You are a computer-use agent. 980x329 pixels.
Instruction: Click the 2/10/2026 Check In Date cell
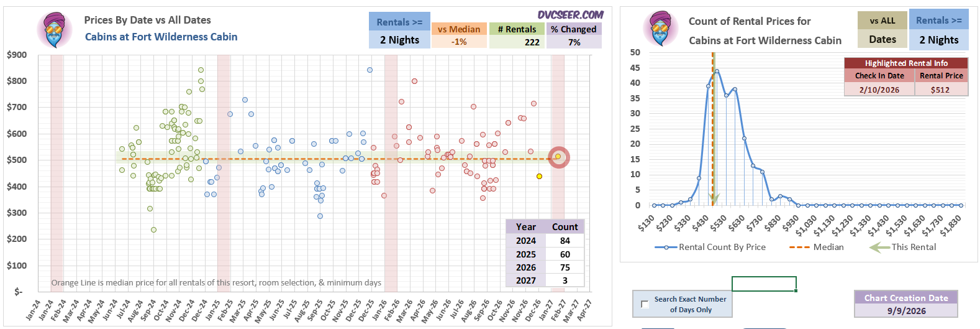click(879, 90)
